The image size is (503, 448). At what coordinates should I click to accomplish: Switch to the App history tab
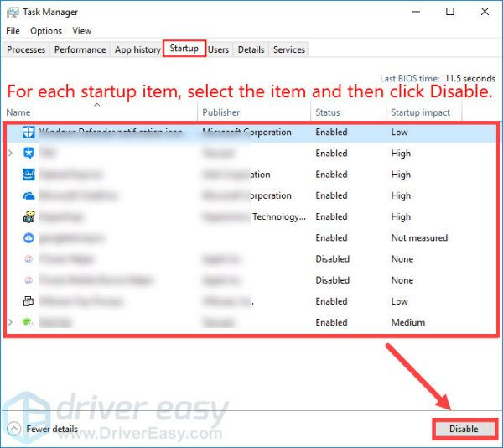(137, 49)
